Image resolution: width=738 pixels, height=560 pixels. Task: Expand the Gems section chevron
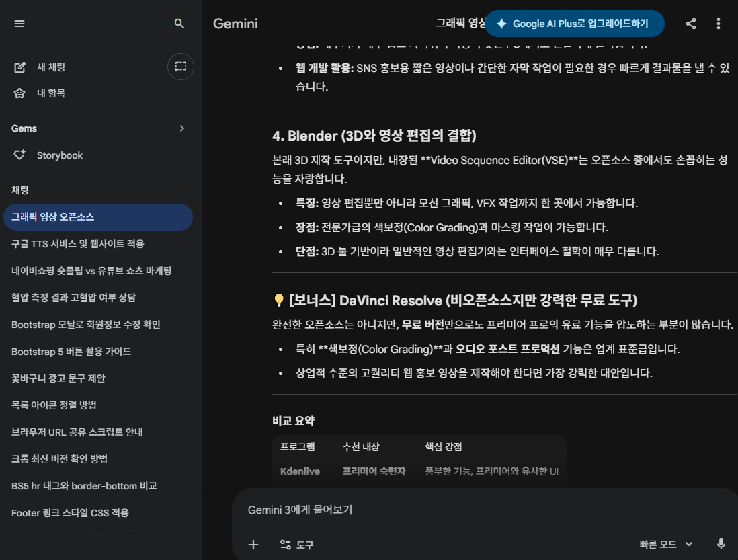coord(181,128)
